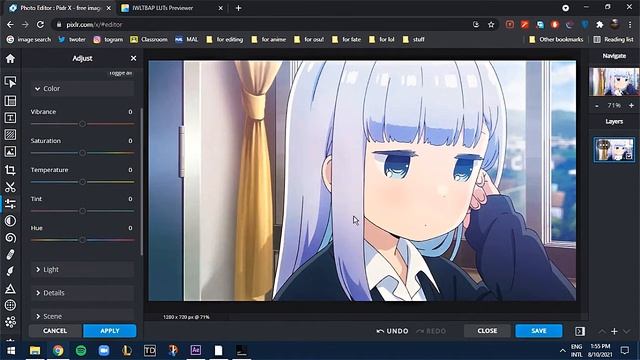The width and height of the screenshot is (640, 360).
Task: Switch to the Photo Editor Pixlr X tab
Action: pyautogui.click(x=60, y=8)
